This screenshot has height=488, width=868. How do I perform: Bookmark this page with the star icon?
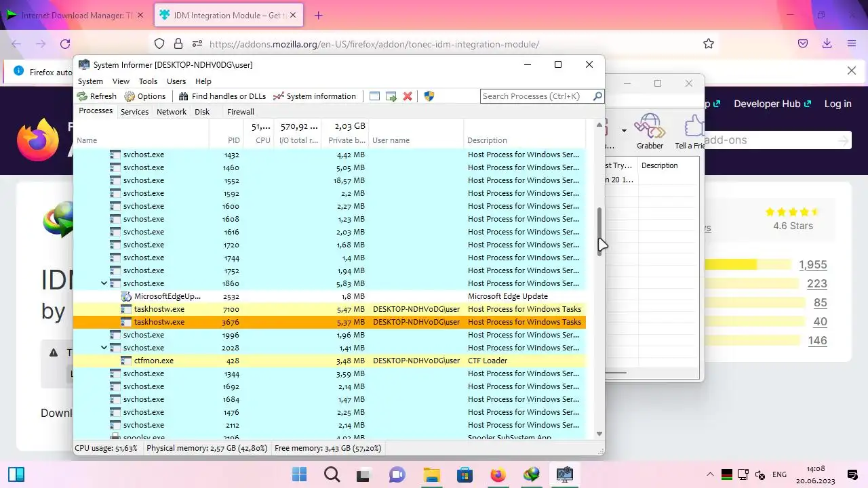click(709, 44)
